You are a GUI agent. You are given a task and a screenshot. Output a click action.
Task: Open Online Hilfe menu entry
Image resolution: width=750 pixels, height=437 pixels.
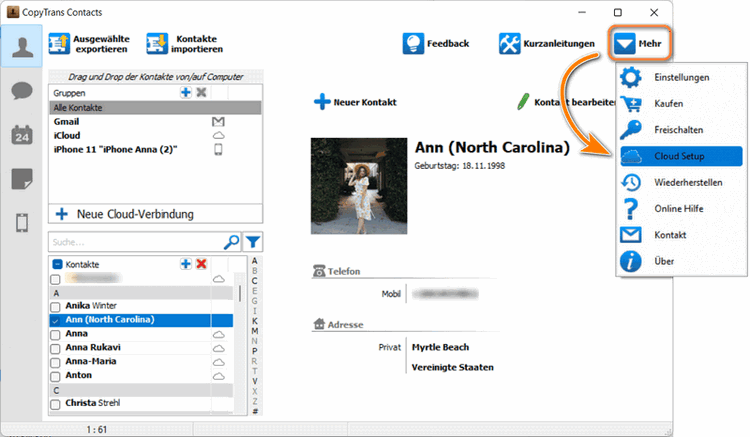681,209
